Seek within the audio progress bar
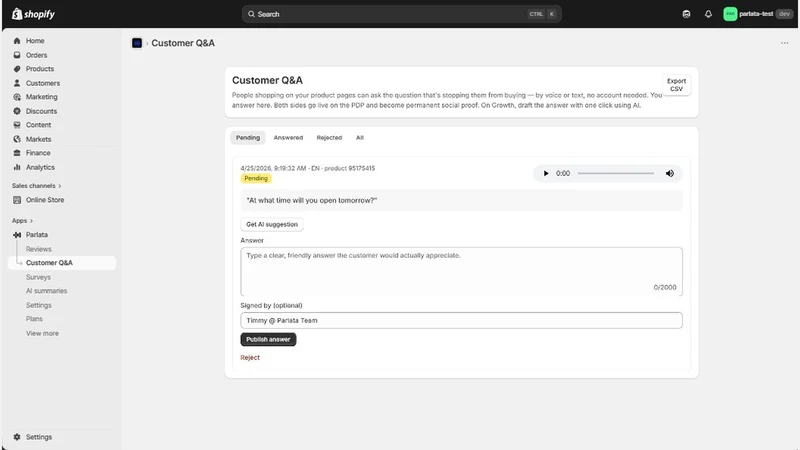 click(x=616, y=173)
